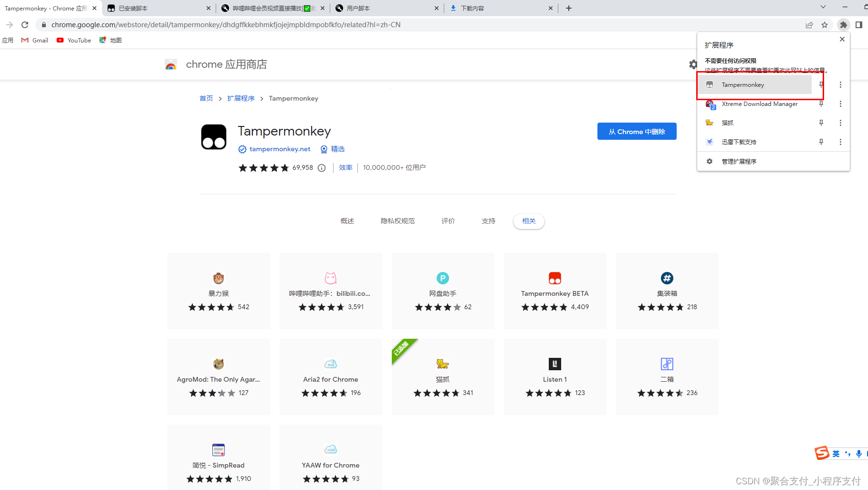Image resolution: width=868 pixels, height=490 pixels.
Task: Open 猫抓 from the extensions list
Action: point(754,123)
